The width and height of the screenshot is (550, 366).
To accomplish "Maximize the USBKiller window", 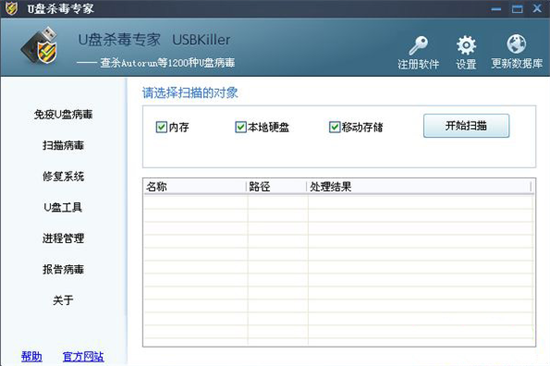I will (x=517, y=9).
